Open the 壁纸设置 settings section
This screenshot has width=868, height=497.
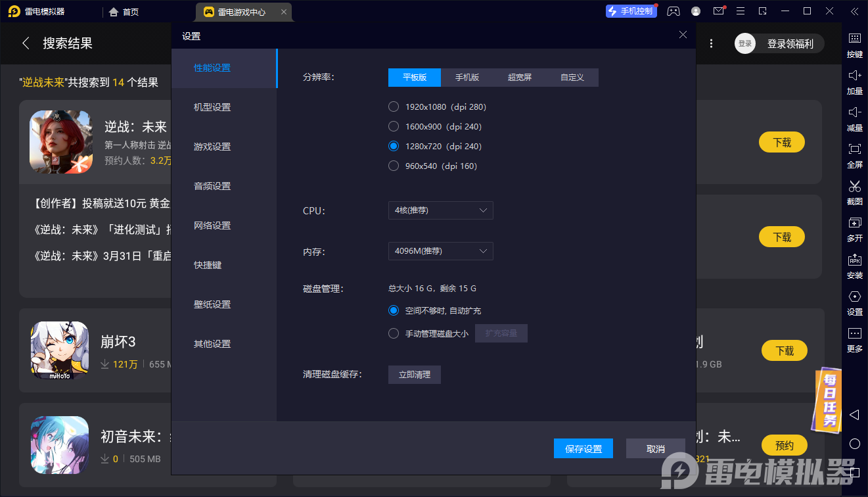[211, 304]
